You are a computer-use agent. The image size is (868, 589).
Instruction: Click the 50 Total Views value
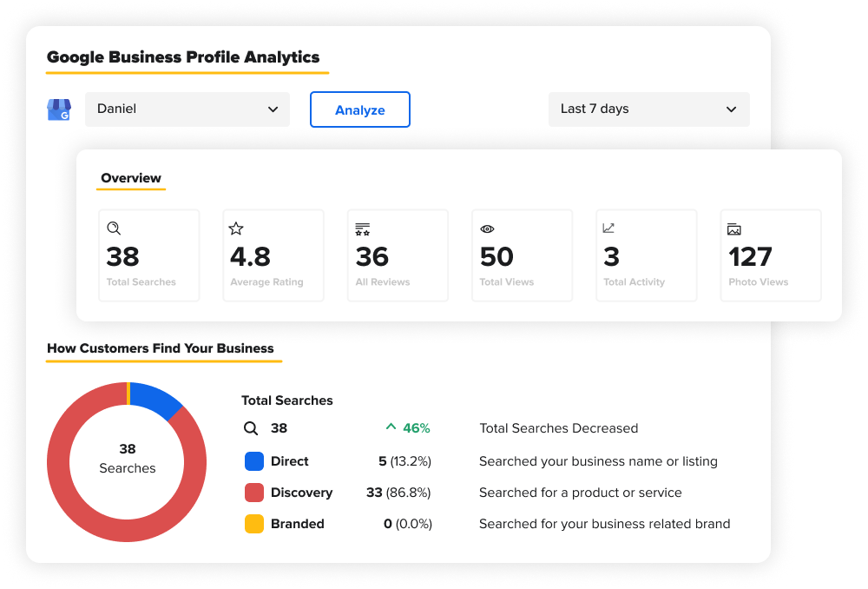[496, 256]
